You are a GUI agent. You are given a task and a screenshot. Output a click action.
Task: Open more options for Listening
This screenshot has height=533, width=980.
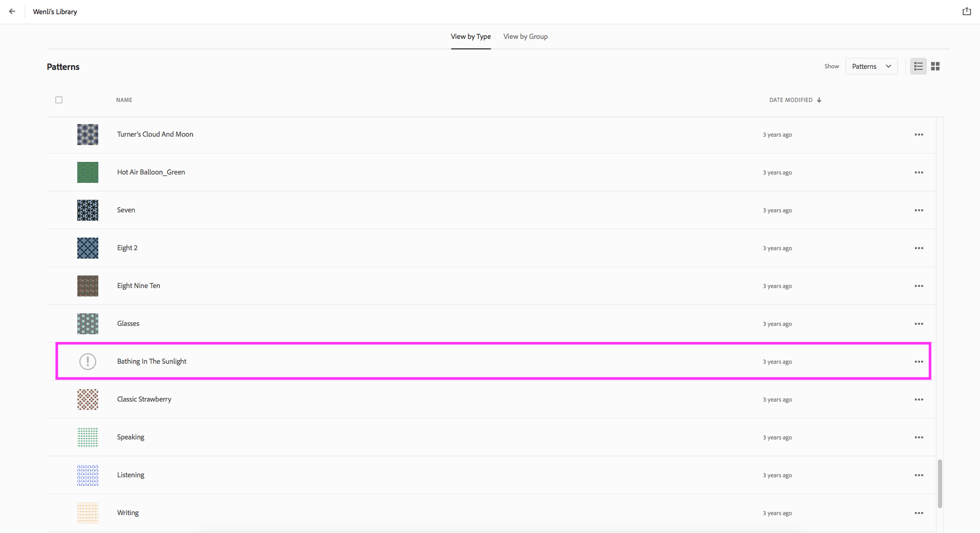click(x=918, y=475)
